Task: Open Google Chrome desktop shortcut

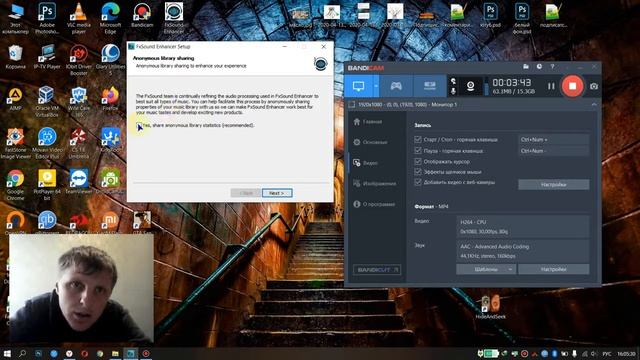Action: point(15,185)
